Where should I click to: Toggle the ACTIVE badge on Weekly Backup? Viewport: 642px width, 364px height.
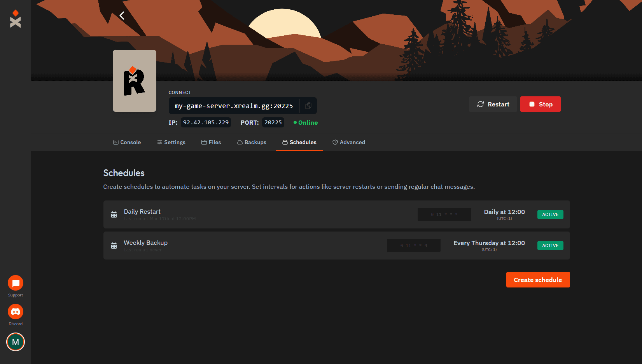(x=550, y=246)
